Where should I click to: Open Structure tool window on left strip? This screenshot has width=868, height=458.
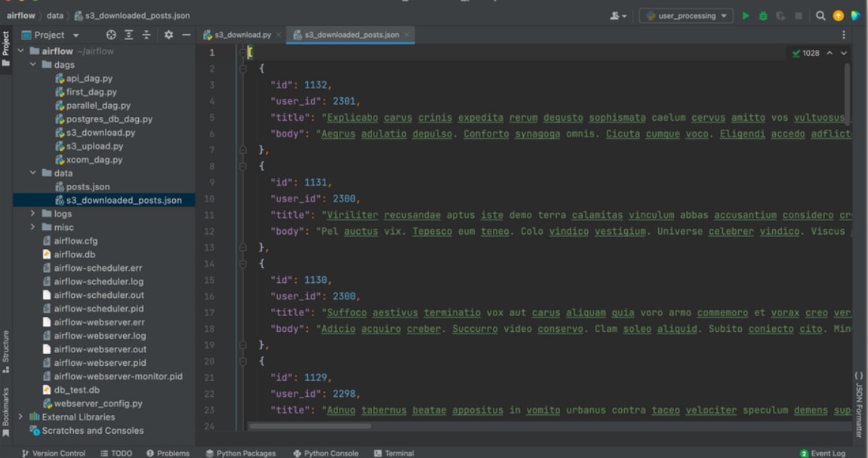[5, 352]
